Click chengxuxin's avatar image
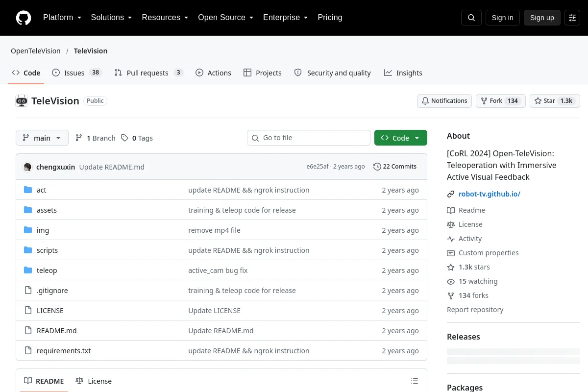This screenshot has height=392, width=588. pos(27,167)
